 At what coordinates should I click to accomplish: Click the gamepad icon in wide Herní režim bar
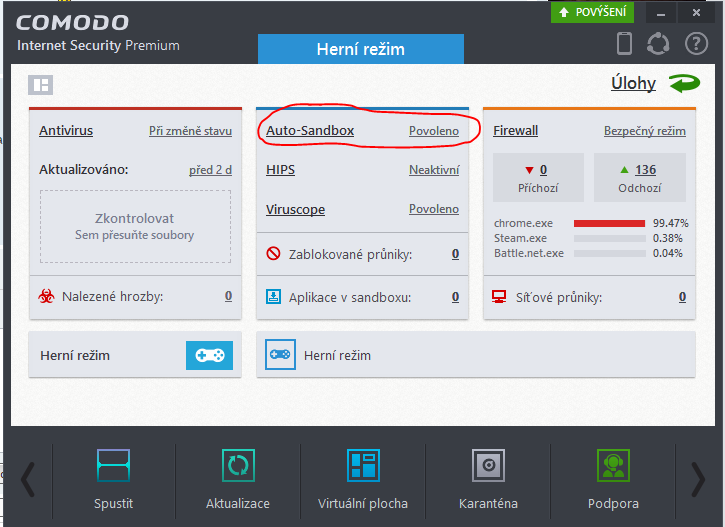click(280, 355)
